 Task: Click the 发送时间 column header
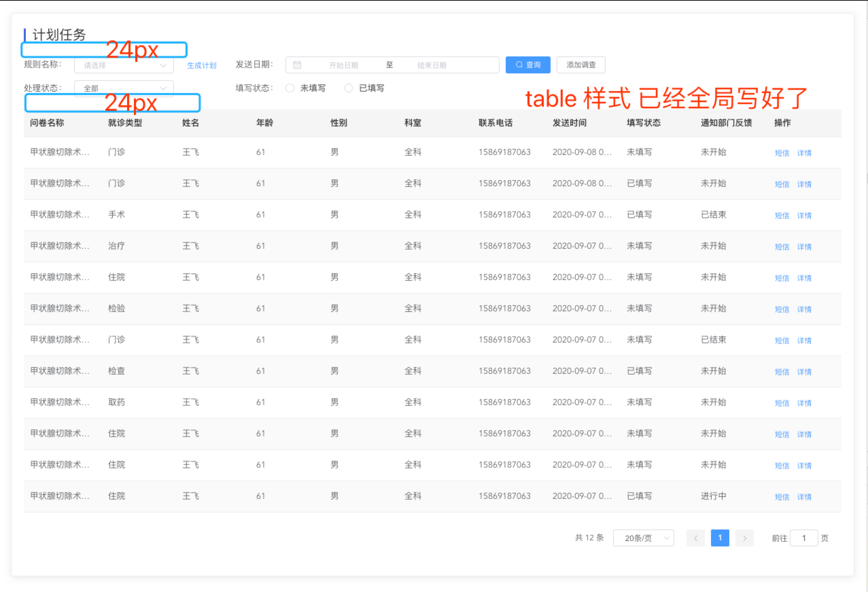[570, 123]
